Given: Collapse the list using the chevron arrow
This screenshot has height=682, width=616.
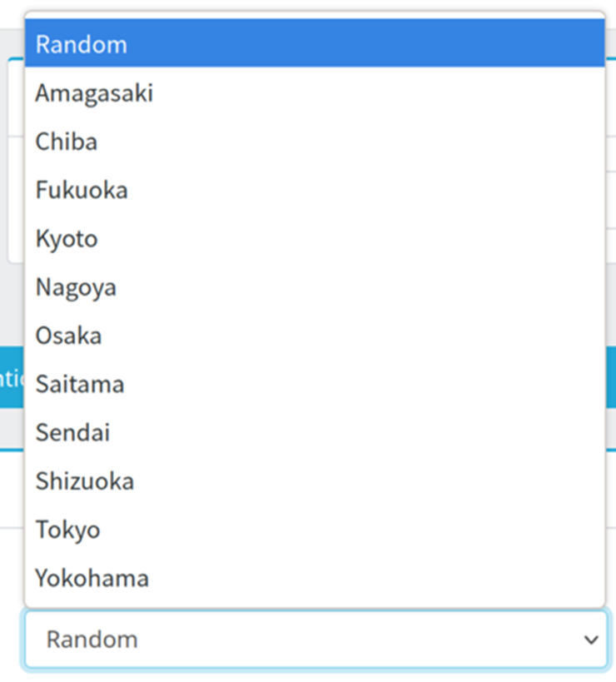Looking at the screenshot, I should (x=591, y=640).
